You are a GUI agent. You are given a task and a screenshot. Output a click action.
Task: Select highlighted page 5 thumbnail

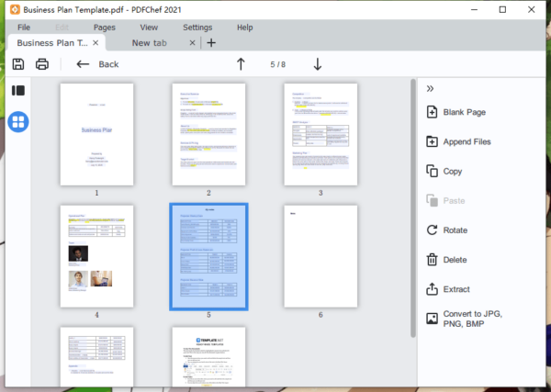click(208, 257)
